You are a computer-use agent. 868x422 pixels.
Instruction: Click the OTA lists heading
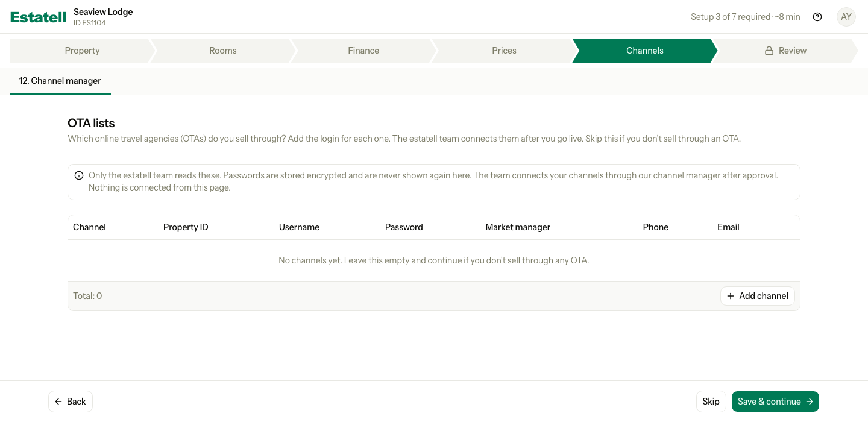tap(91, 123)
